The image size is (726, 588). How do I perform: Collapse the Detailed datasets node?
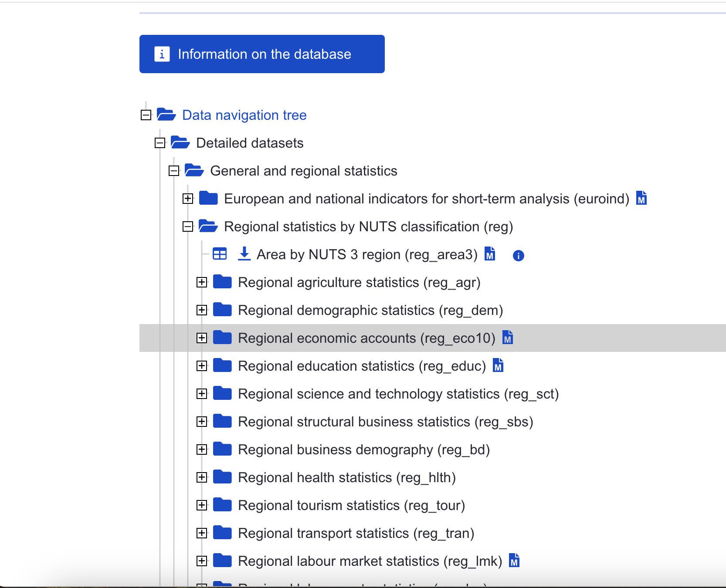(x=160, y=143)
